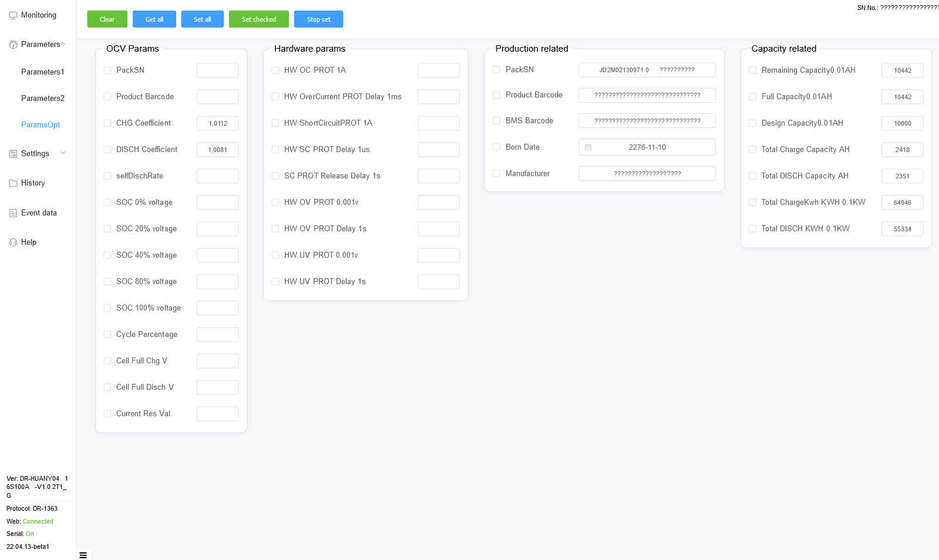939x560 pixels.
Task: Click the Serial On status text
Action: coord(21,534)
